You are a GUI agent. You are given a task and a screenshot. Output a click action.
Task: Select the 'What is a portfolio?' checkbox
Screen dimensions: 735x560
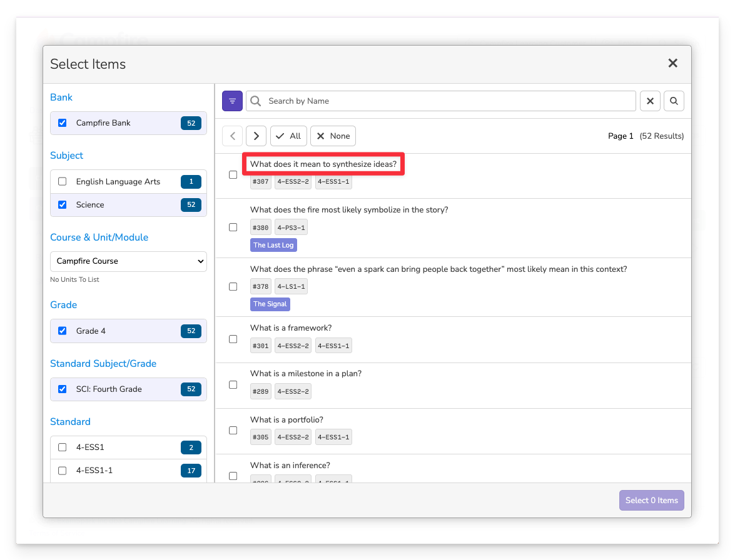[x=233, y=431]
